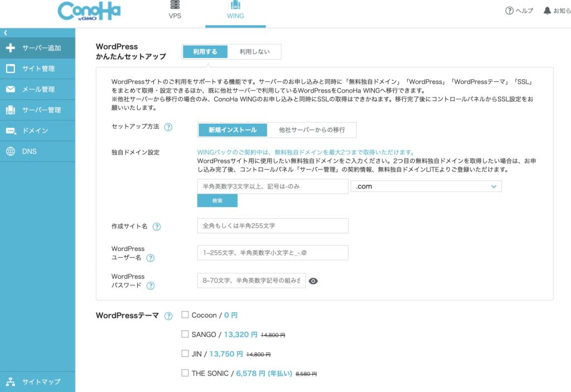Click the ドメイン sidebar icon

click(x=11, y=131)
